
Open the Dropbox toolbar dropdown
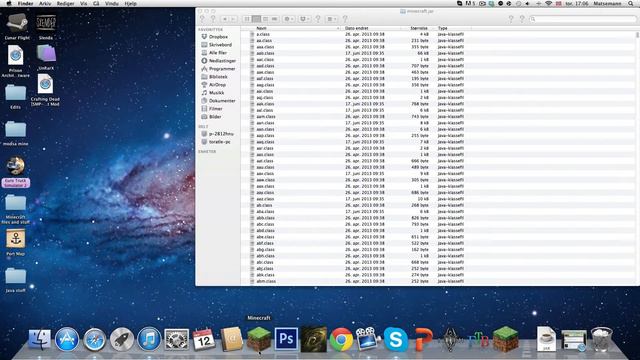[x=304, y=19]
